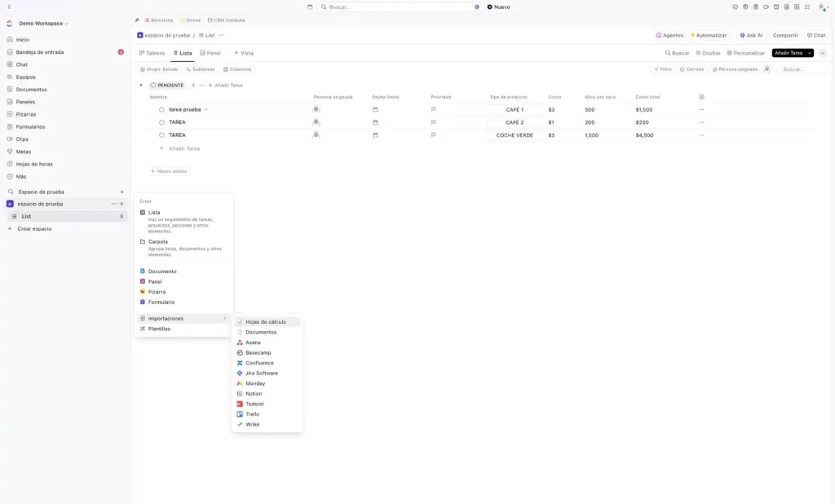This screenshot has height=504, width=835.
Task: Collapse the PENDIENTE group triangle
Action: [140, 85]
